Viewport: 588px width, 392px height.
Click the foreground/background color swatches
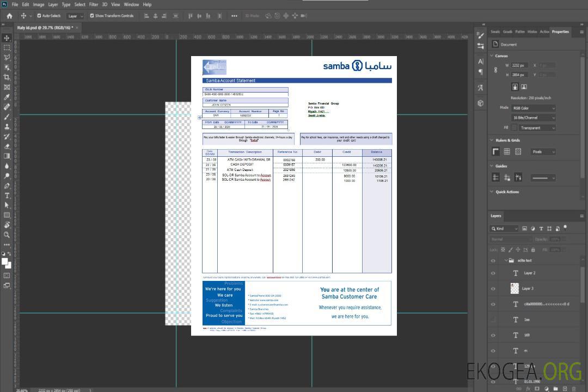pyautogui.click(x=7, y=264)
